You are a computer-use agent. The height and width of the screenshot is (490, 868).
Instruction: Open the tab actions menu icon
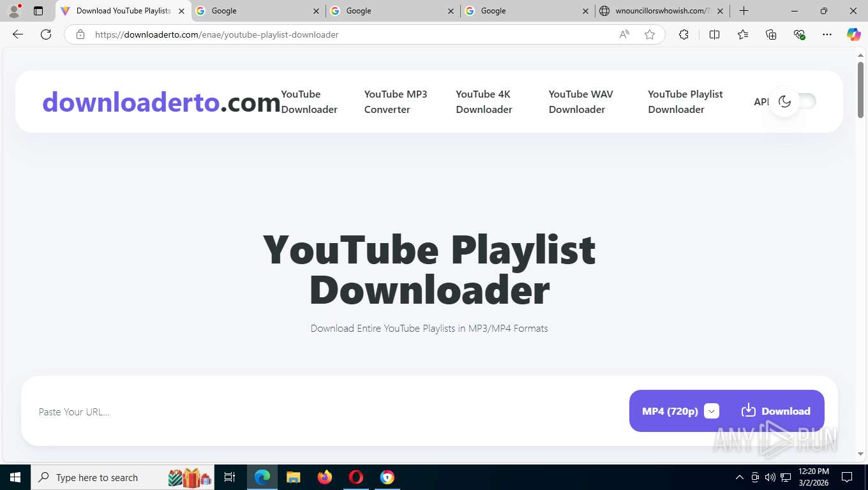tap(38, 11)
